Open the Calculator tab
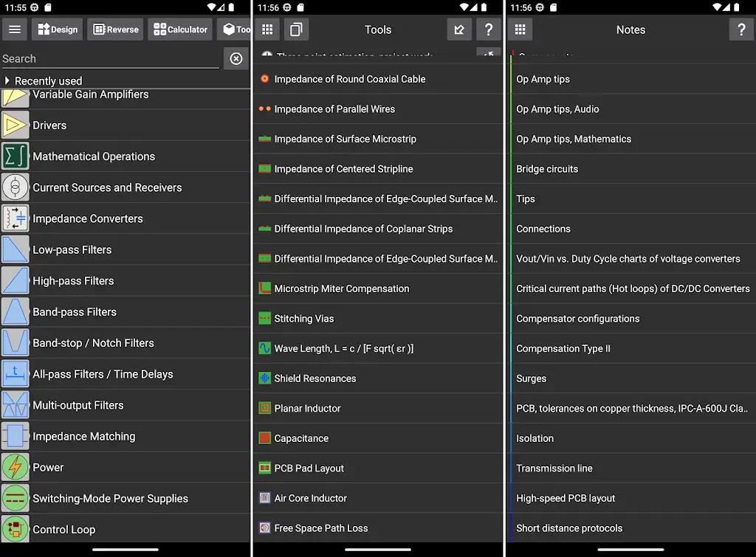The image size is (756, 557). pyautogui.click(x=181, y=30)
